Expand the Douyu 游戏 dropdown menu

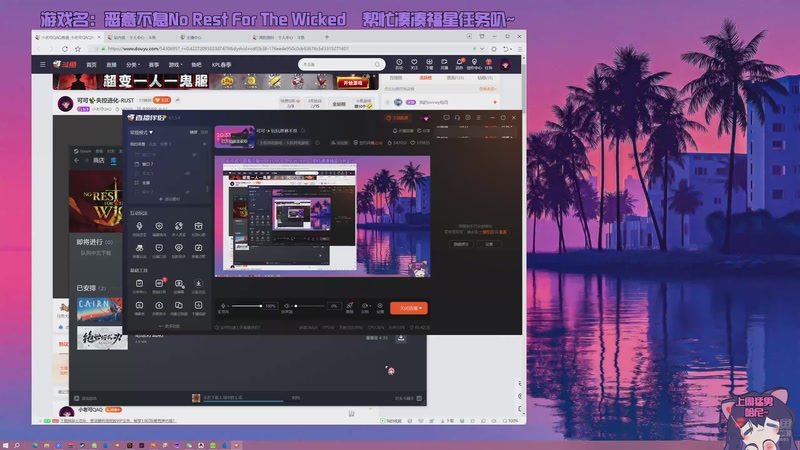pyautogui.click(x=176, y=65)
